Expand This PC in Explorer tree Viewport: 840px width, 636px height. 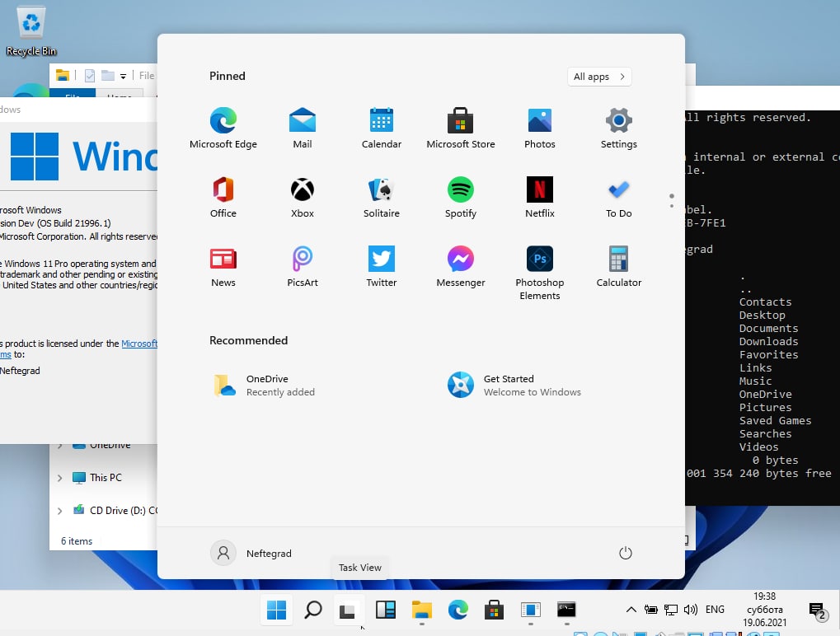(x=59, y=478)
